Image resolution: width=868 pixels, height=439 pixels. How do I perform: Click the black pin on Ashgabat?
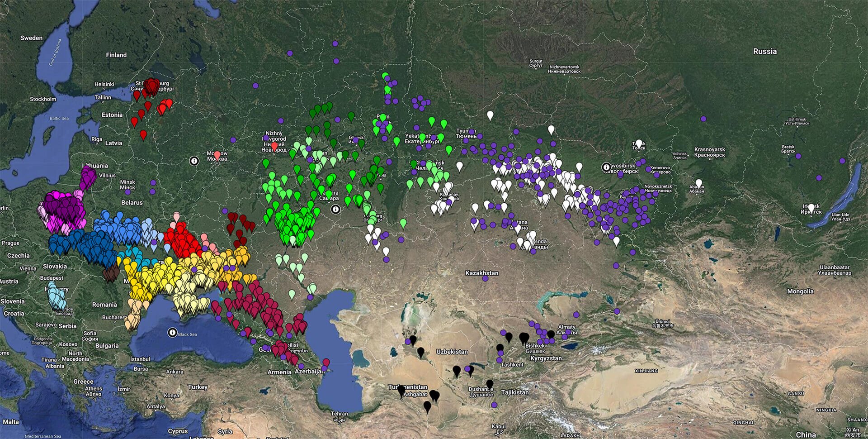tap(401, 391)
